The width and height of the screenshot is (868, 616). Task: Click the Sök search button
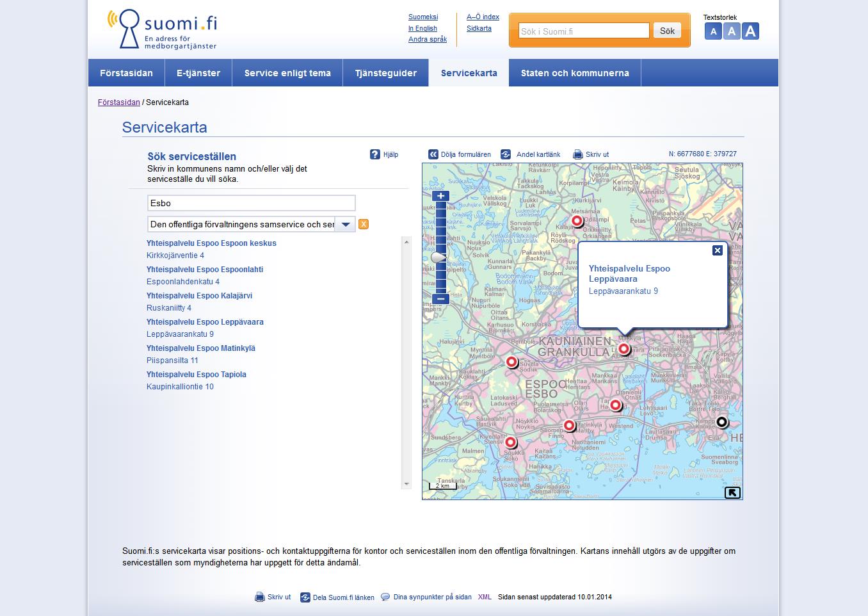[667, 31]
